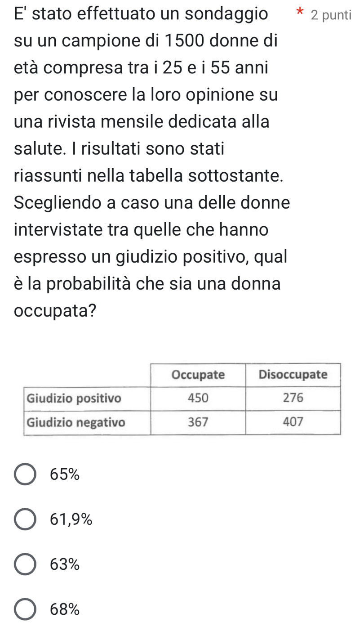Viewport: 364px width, 631px height.
Task: Click the 407 cell in the table
Action: pyautogui.click(x=293, y=422)
